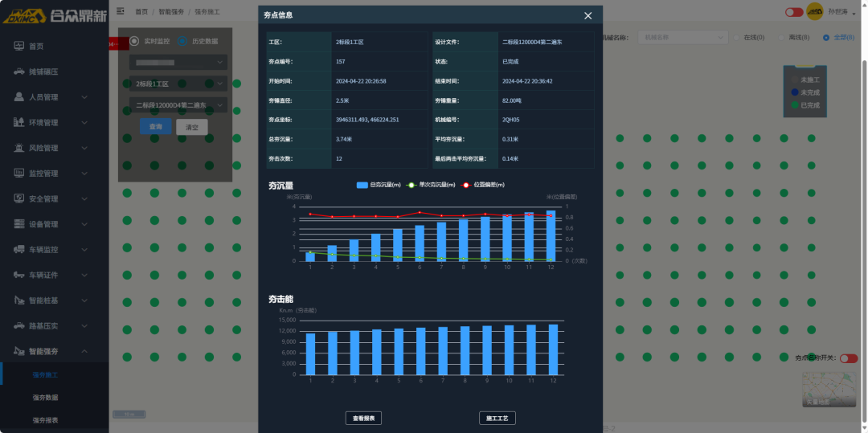Click the sidebar collapse hamburger icon
The image size is (868, 433).
pyautogui.click(x=121, y=11)
